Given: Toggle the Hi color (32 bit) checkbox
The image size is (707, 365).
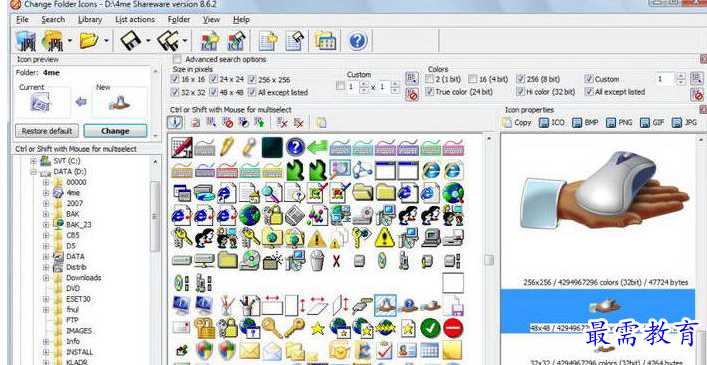Looking at the screenshot, I should pyautogui.click(x=520, y=91).
